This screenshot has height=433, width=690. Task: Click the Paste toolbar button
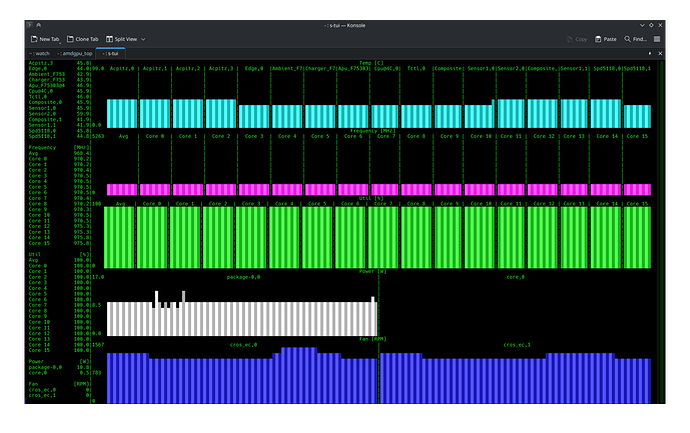[x=606, y=39]
